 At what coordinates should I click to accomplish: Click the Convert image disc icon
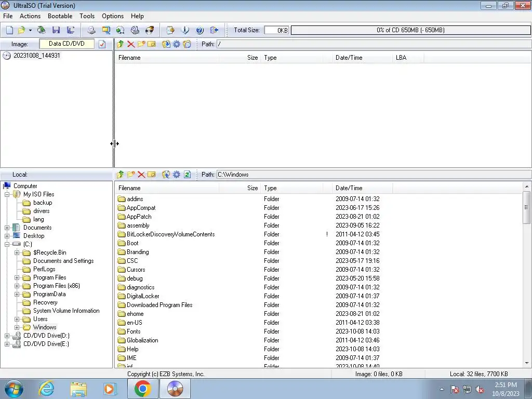tap(120, 30)
